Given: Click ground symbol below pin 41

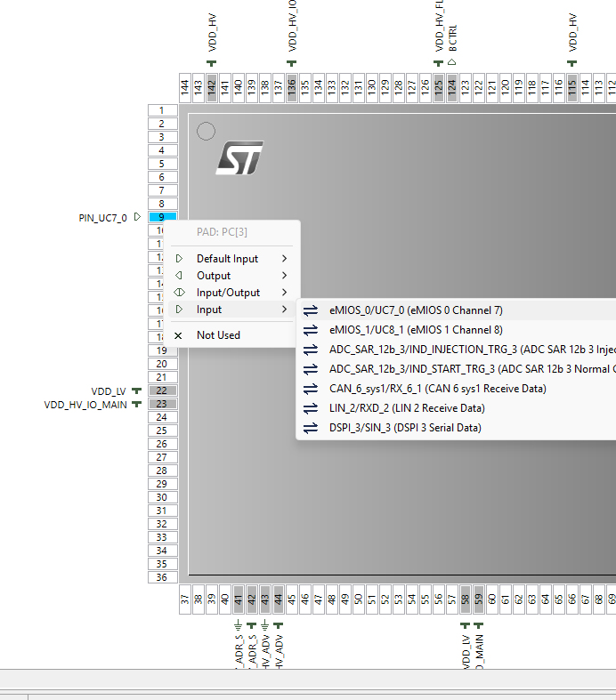Looking at the screenshot, I should click(238, 624).
